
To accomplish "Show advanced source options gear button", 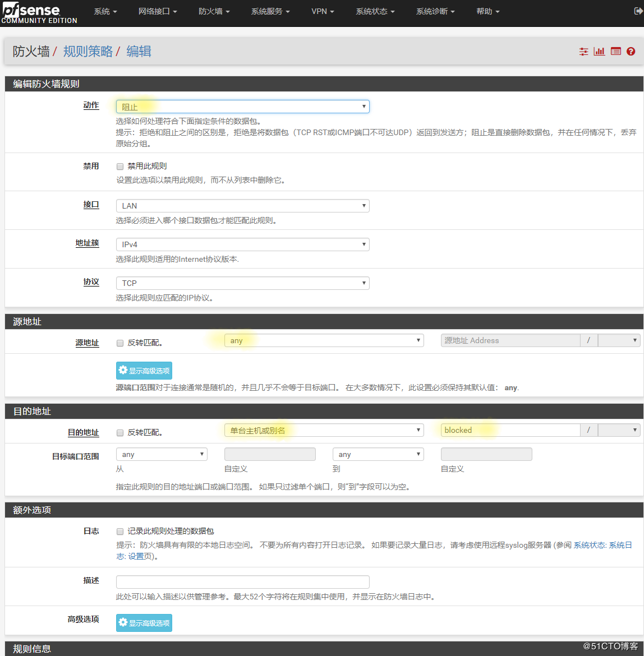I will tap(144, 371).
